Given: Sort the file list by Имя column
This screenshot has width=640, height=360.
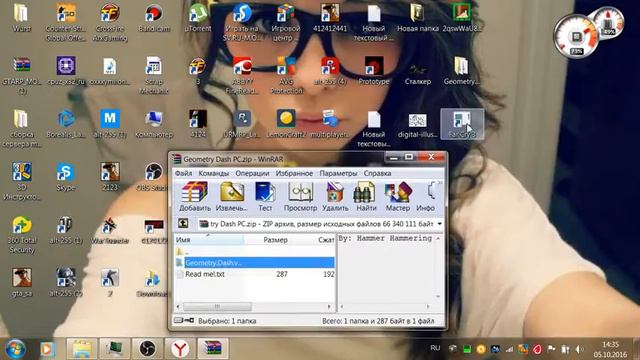Looking at the screenshot, I should [209, 240].
